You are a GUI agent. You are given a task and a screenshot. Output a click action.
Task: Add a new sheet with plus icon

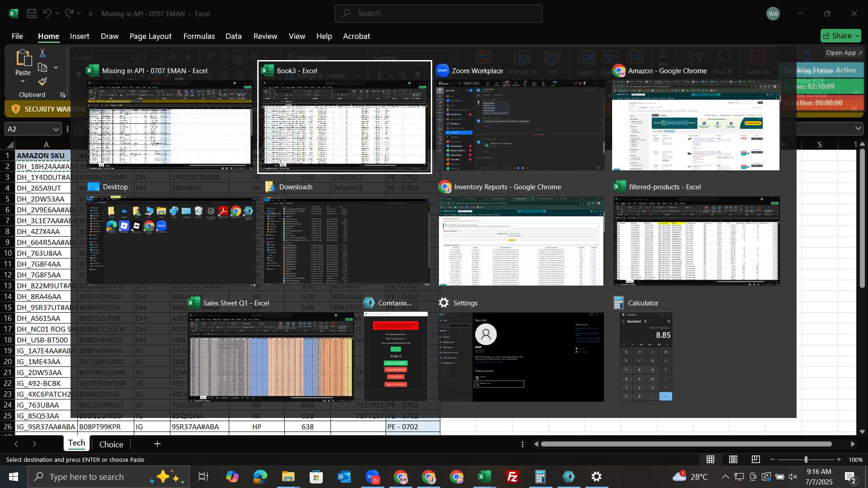157,444
